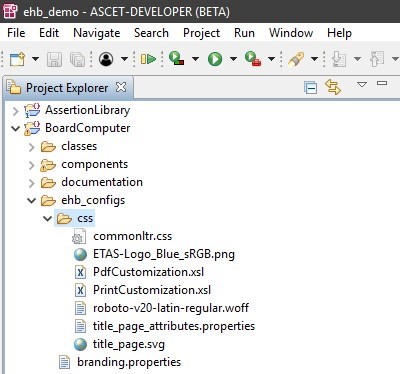
Task: Click the Previous Annotation up-arrow icon
Action: (377, 59)
